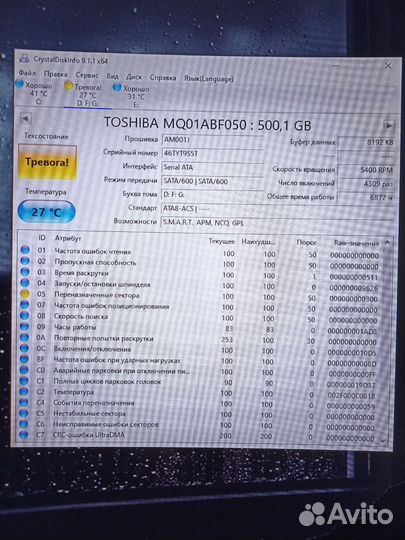Viewport: 405px width, 540px height.
Task: Click the CrystalDiskInfo title bar icon
Action: [x=24, y=58]
